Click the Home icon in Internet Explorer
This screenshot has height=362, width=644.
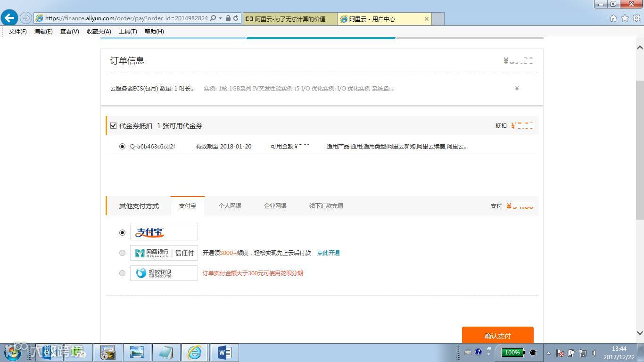point(613,18)
